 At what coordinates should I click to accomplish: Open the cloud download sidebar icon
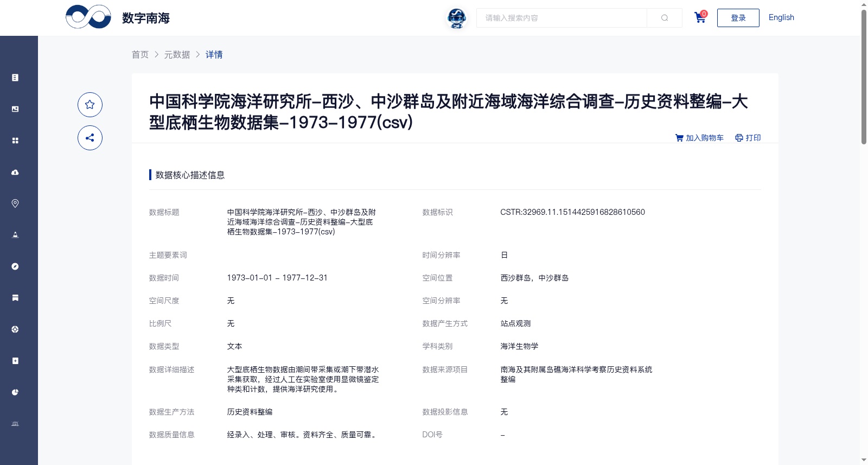point(15,172)
